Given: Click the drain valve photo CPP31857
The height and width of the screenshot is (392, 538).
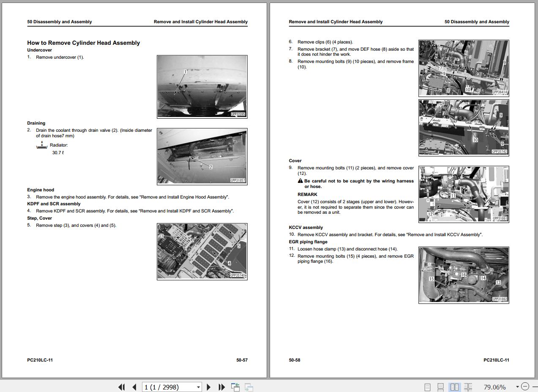Looking at the screenshot, I should 202,156.
